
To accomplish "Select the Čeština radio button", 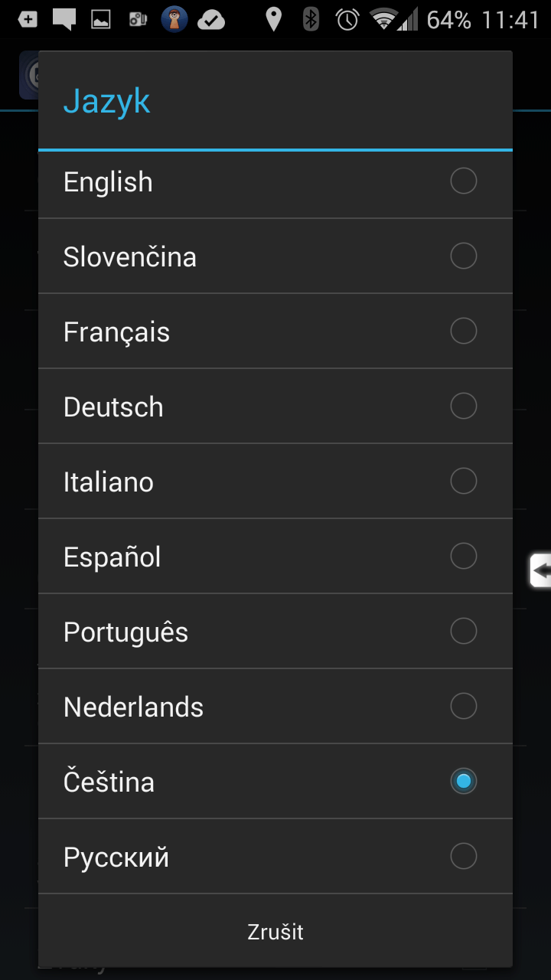I will click(x=463, y=781).
